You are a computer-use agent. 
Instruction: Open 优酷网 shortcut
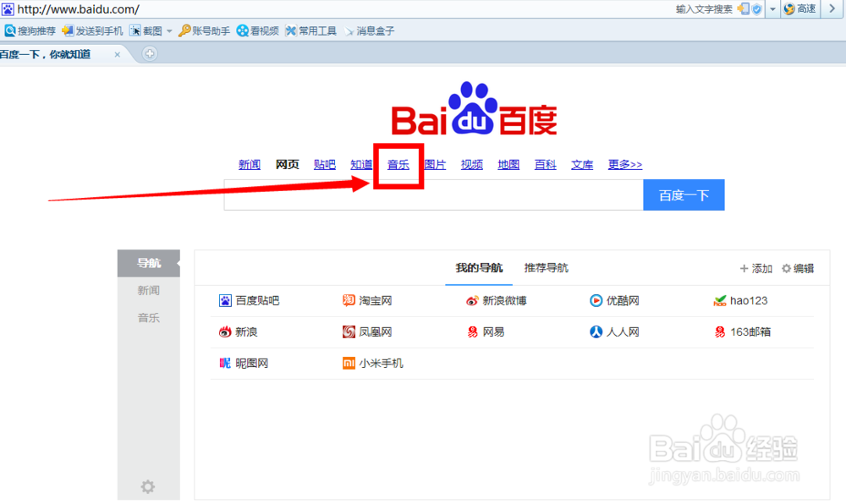coord(614,301)
